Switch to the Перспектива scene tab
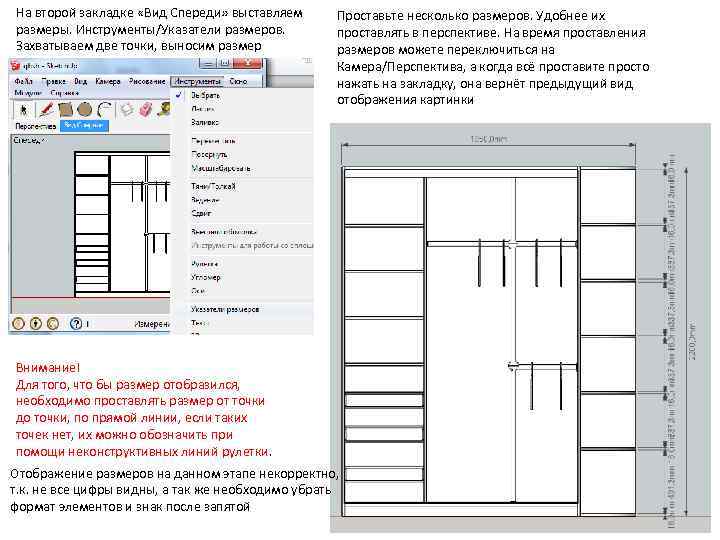This screenshot has height=540, width=720. [x=35, y=125]
